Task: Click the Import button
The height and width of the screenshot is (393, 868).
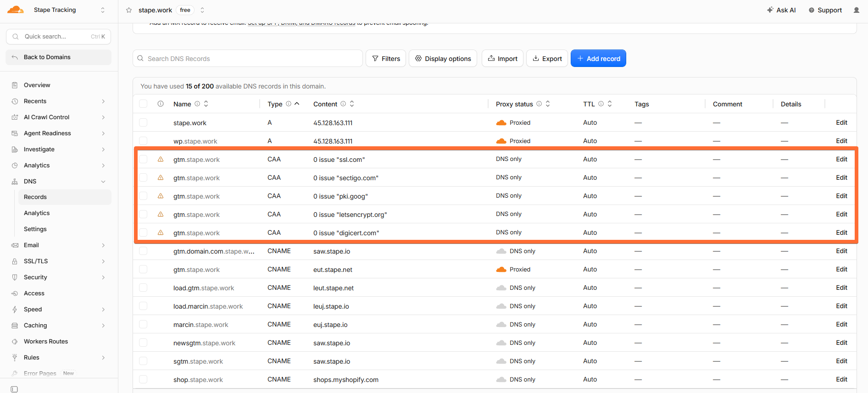Action: tap(502, 58)
